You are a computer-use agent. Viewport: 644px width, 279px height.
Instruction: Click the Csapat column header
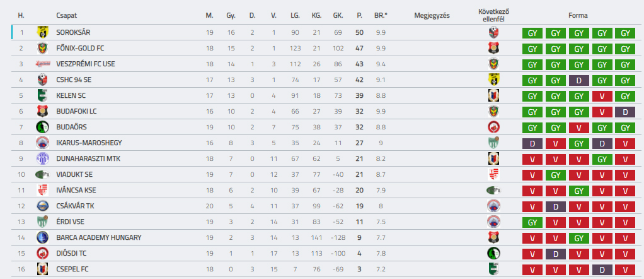(66, 15)
